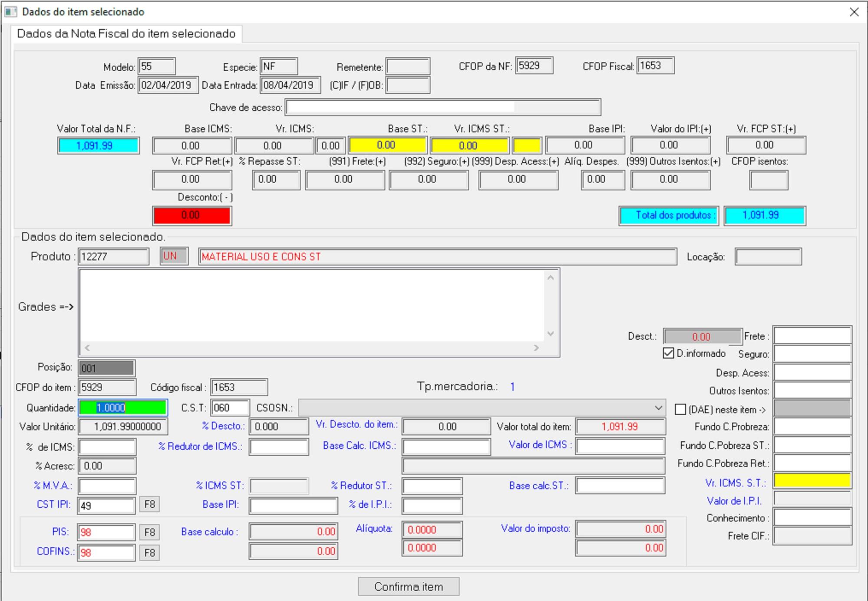Image resolution: width=868 pixels, height=601 pixels.
Task: Click the % de ICMS input field
Action: (x=107, y=447)
